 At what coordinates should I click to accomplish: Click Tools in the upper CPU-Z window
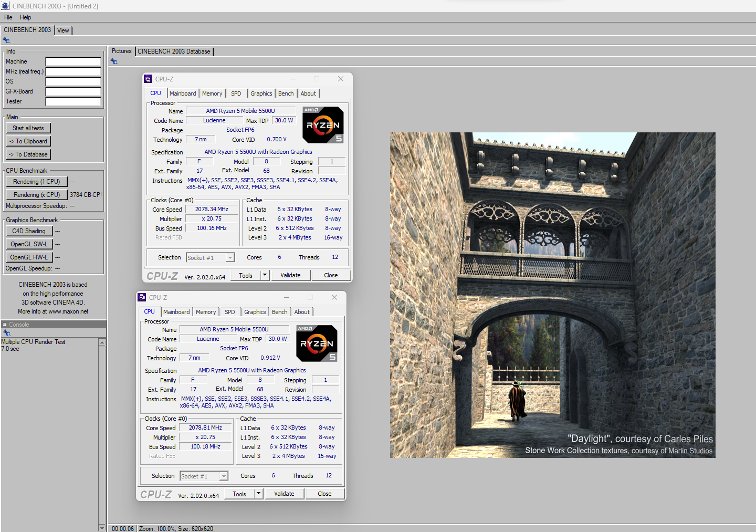click(246, 276)
